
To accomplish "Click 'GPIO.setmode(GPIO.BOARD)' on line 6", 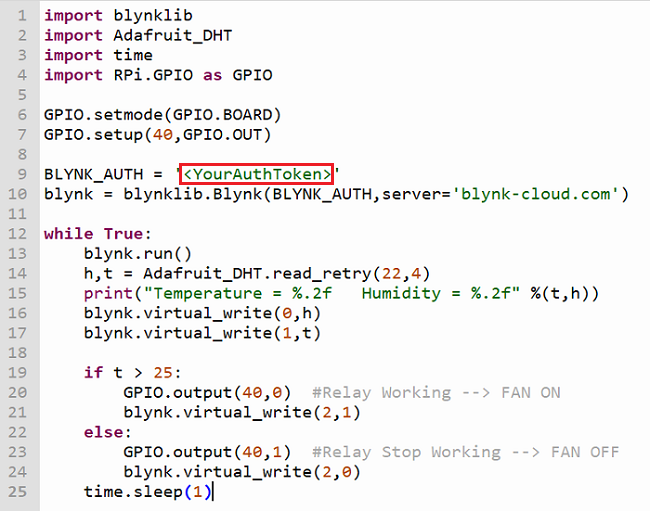I will [x=163, y=115].
